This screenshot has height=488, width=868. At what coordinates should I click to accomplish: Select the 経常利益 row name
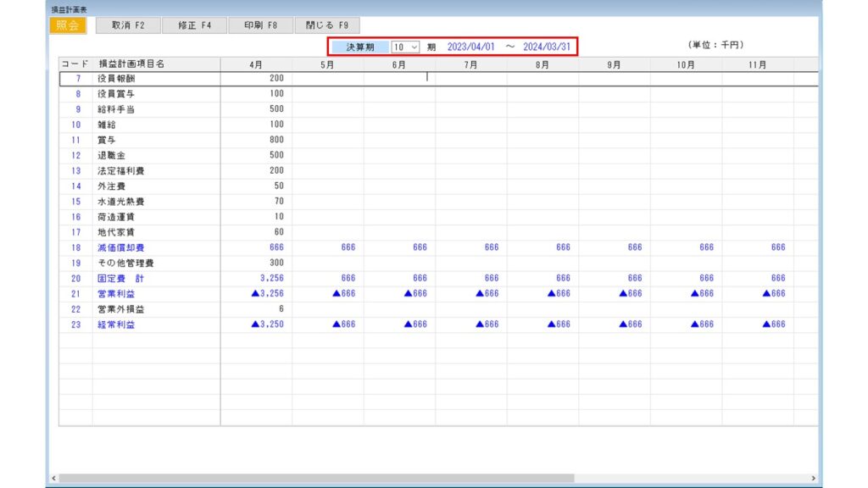pos(116,324)
